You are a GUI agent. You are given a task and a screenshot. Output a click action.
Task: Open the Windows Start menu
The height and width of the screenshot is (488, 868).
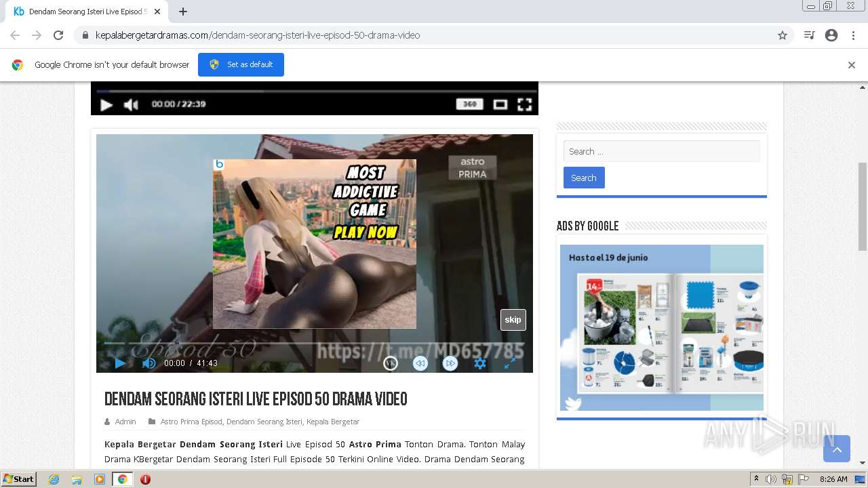18,479
